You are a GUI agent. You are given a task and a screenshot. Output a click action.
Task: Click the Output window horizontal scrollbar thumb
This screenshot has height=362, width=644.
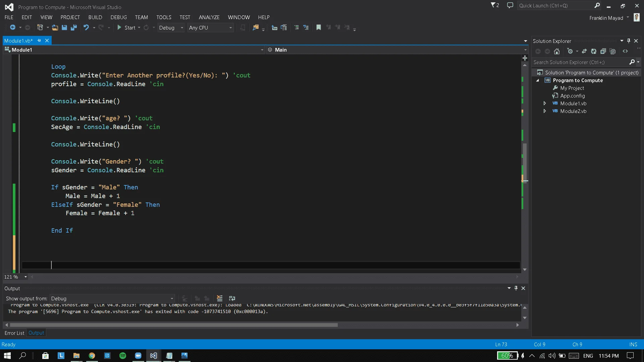coord(174,325)
